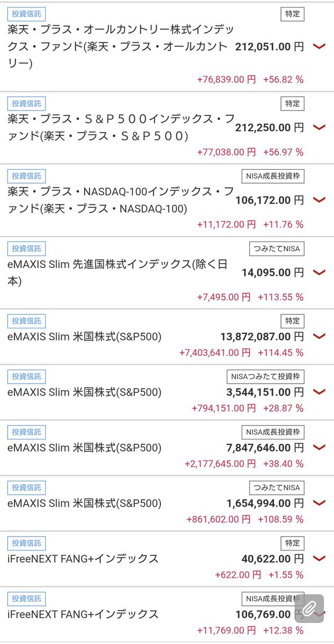This screenshot has width=334, height=644.
Task: Expand the 楽天・プラス・NASDAQ-100 fund chevron
Action: pos(319,200)
